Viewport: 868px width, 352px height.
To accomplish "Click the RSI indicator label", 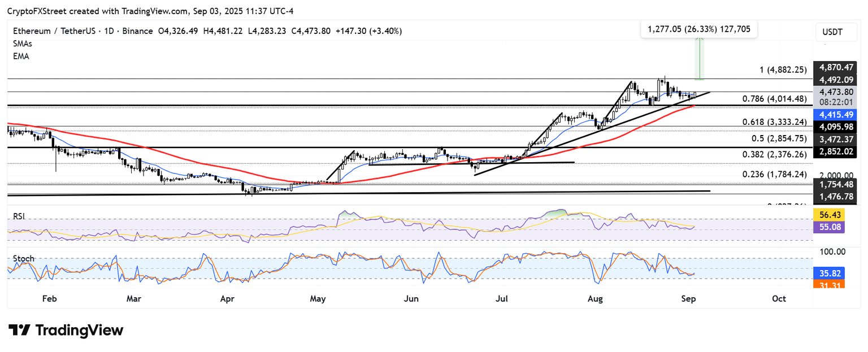I will coord(20,216).
